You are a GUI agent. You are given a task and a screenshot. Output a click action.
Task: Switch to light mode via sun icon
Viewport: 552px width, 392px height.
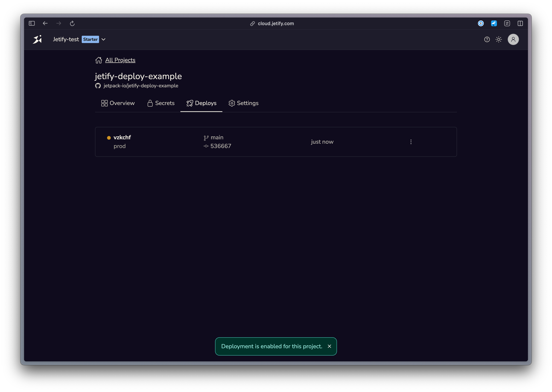click(x=499, y=39)
